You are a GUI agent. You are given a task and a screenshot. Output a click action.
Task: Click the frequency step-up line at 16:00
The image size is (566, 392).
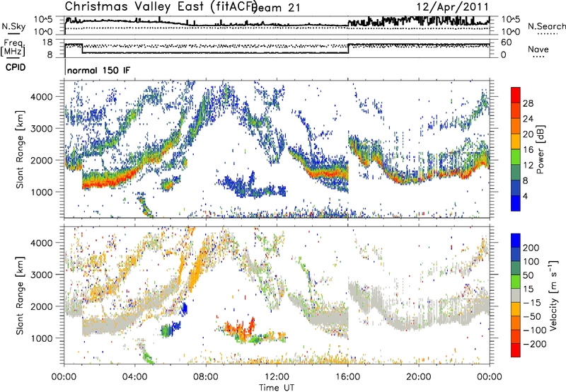(x=349, y=49)
